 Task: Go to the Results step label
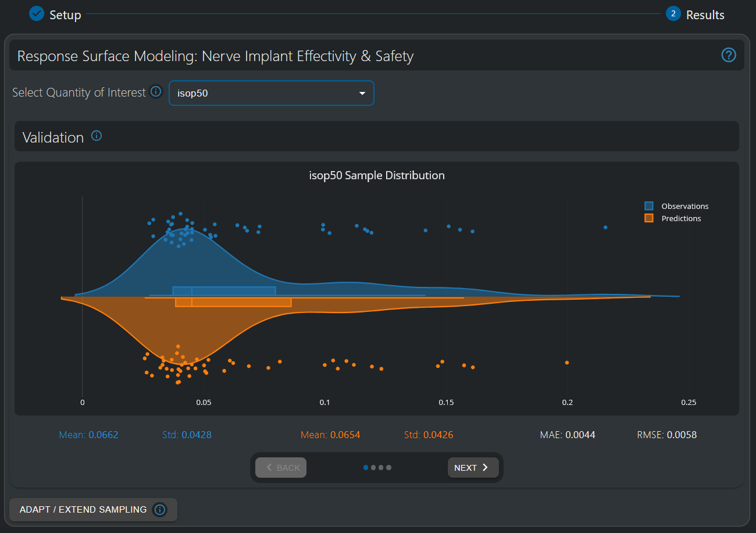tap(705, 15)
